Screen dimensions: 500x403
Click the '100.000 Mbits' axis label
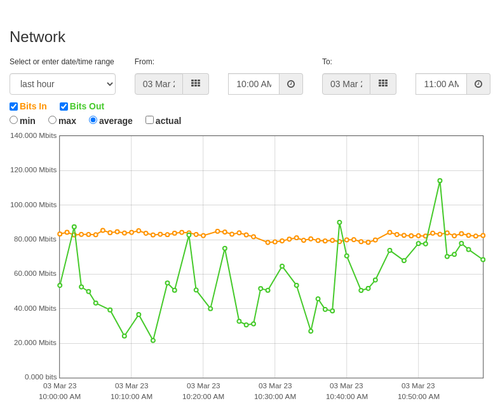[x=33, y=205]
